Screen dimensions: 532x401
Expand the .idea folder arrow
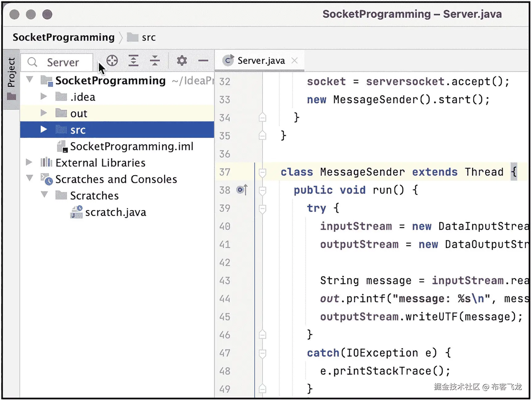[44, 96]
